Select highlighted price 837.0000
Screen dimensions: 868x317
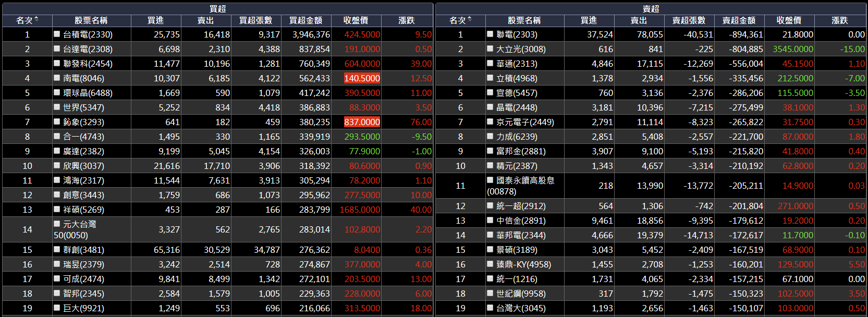362,122
